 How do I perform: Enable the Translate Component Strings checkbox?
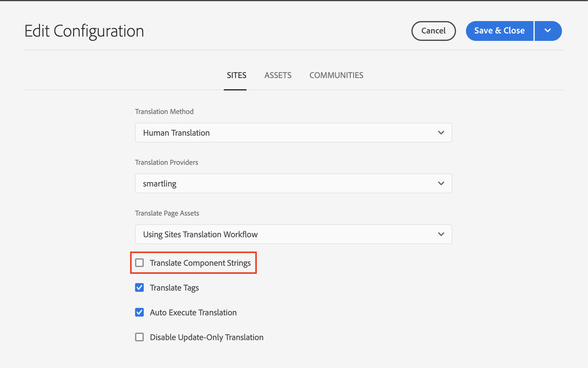tap(139, 263)
